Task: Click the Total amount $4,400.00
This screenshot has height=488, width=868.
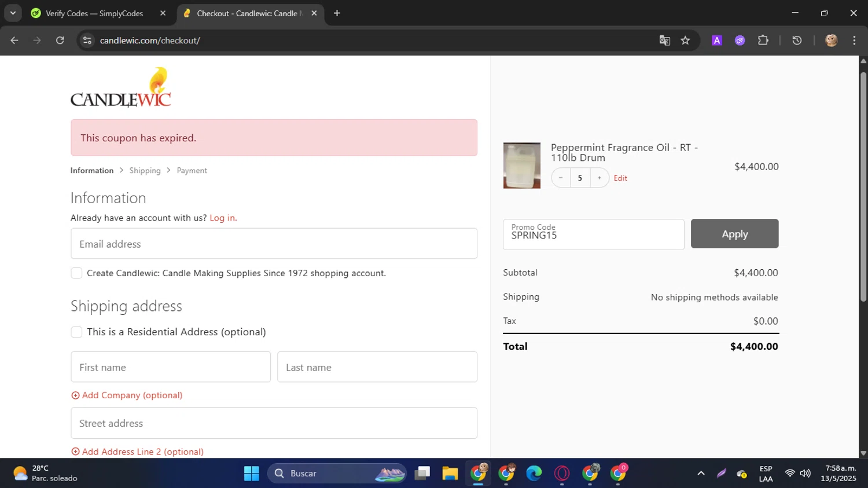Action: [x=754, y=347]
